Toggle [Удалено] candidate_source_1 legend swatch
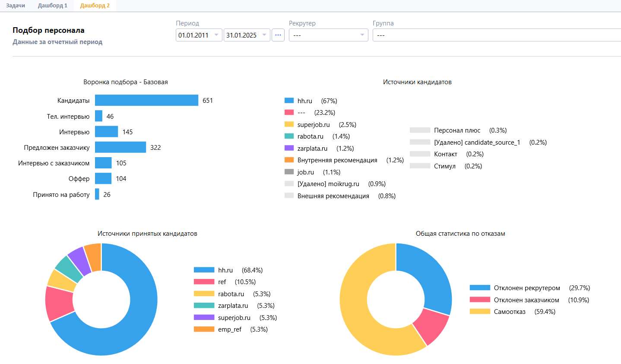 [420, 142]
